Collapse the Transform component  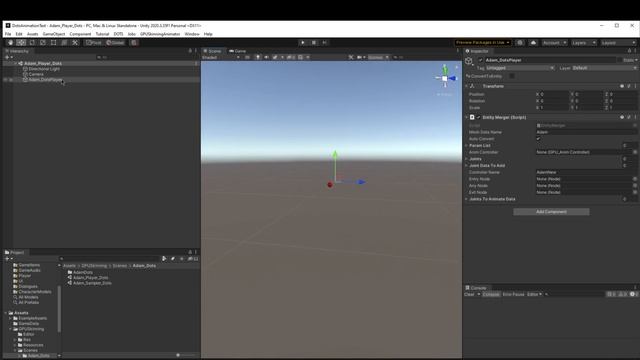coord(467,86)
